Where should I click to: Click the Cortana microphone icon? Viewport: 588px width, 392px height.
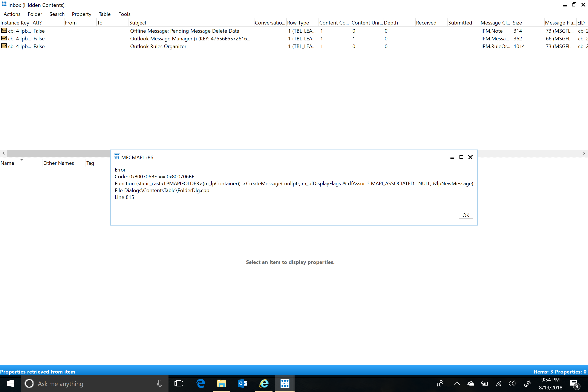159,383
